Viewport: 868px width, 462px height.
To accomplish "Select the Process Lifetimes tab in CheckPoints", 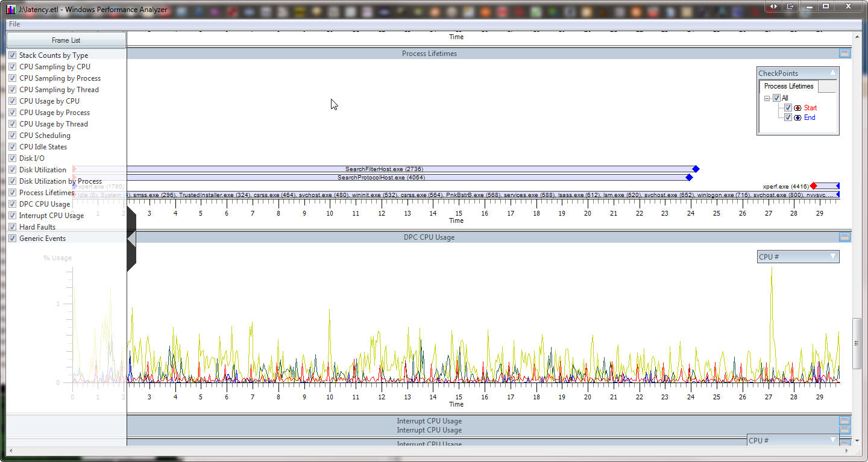I will coord(788,86).
